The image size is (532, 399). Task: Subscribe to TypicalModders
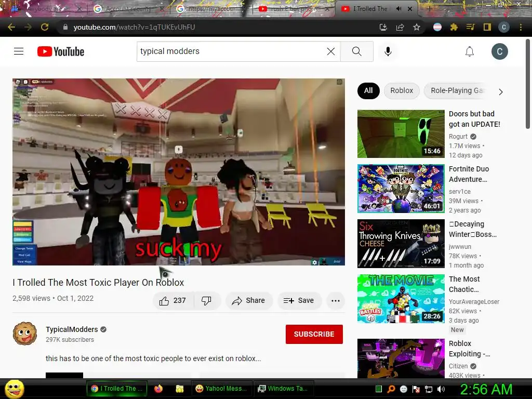(314, 334)
